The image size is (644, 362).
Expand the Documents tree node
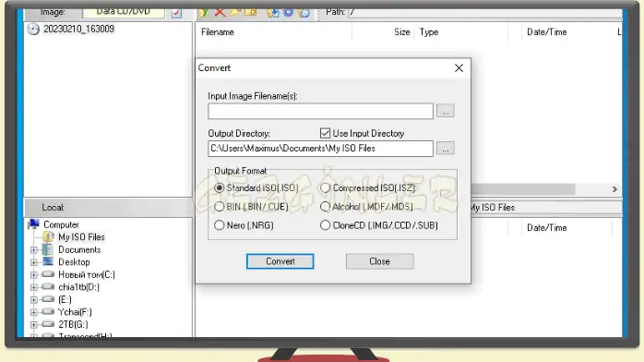[34, 250]
